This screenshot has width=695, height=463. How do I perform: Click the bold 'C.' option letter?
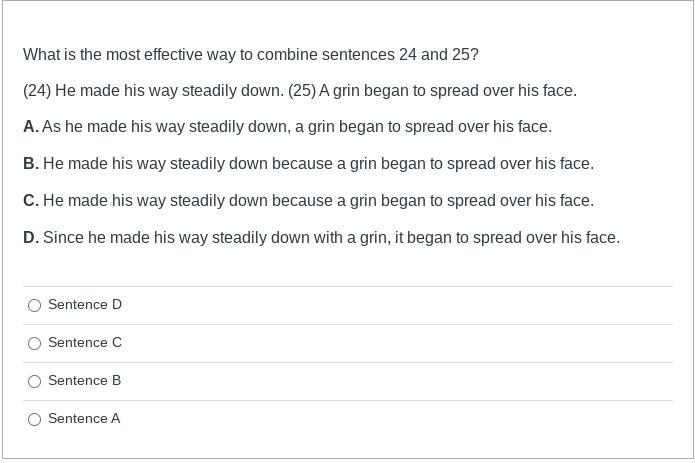(31, 201)
